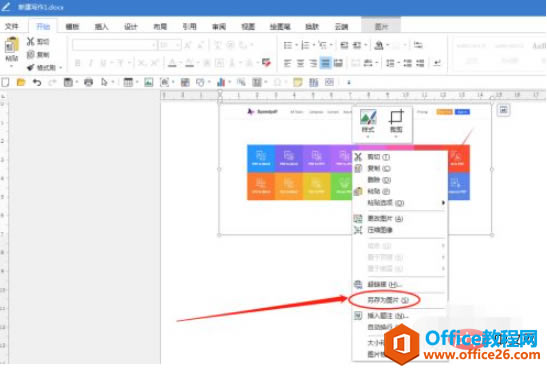Expand Paste Options submenu arrow in context menu
547x372 pixels.
443,203
